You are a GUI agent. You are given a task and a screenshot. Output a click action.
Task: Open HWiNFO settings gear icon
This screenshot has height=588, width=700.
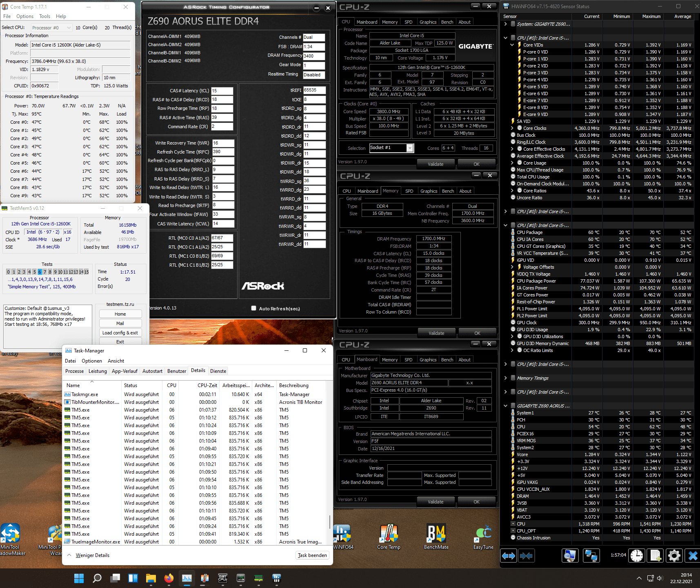(x=674, y=556)
